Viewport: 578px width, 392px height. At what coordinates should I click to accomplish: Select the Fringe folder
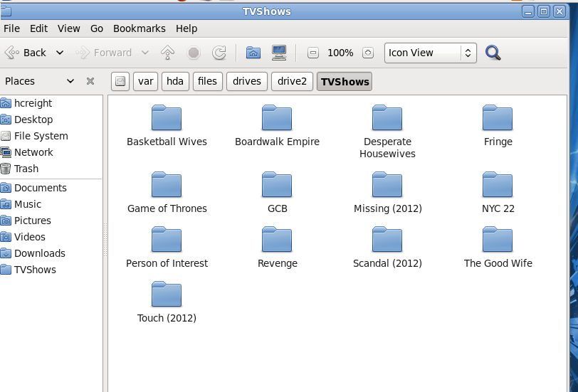498,126
